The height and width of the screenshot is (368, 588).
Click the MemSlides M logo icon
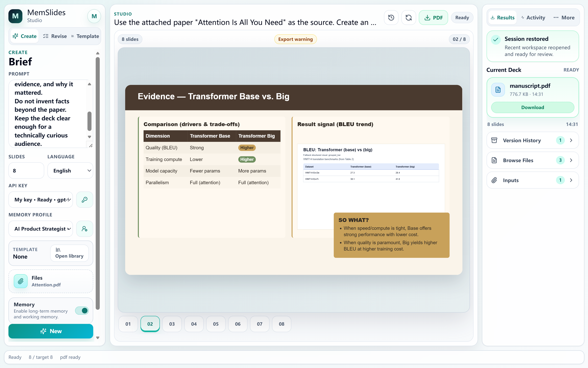point(15,16)
